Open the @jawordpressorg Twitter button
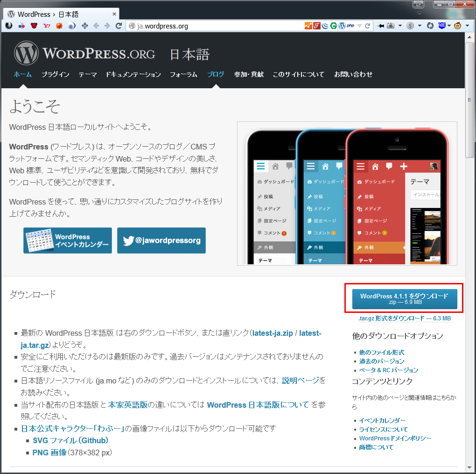The image size is (476, 474). (161, 241)
